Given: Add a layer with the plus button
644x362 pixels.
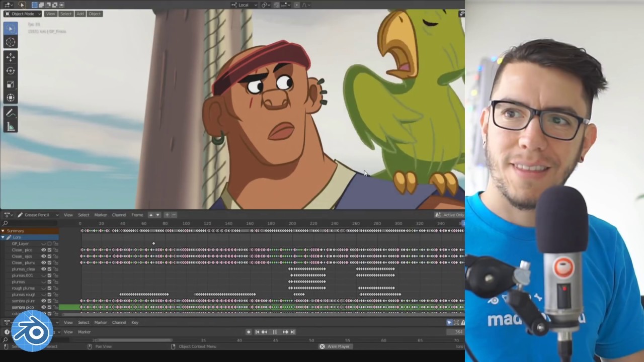Looking at the screenshot, I should [x=167, y=215].
